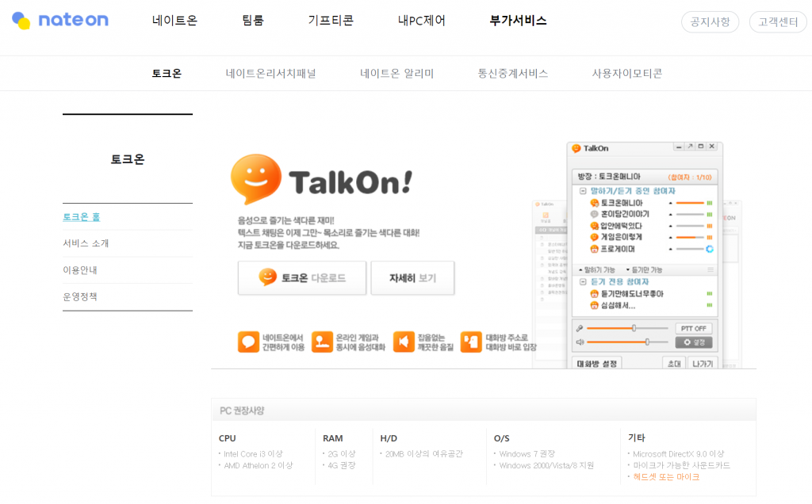Viewport: 812px width, 504px height.
Task: Click 프로게이머 blue loading indicator in TalkOn preview
Action: click(x=710, y=249)
